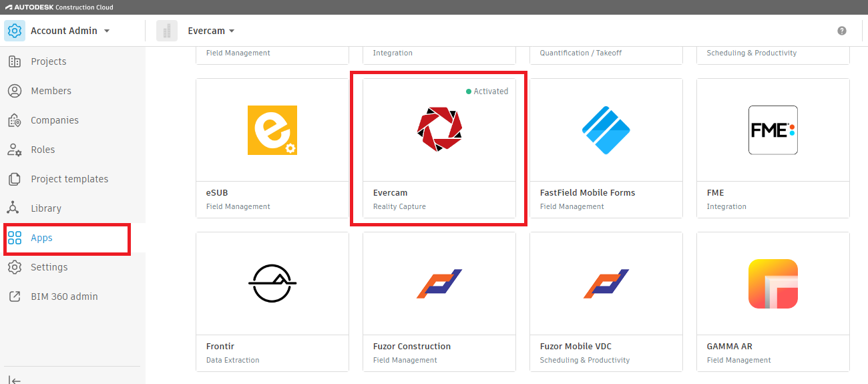The height and width of the screenshot is (384, 868).
Task: Open Project templates in sidebar
Action: click(69, 179)
